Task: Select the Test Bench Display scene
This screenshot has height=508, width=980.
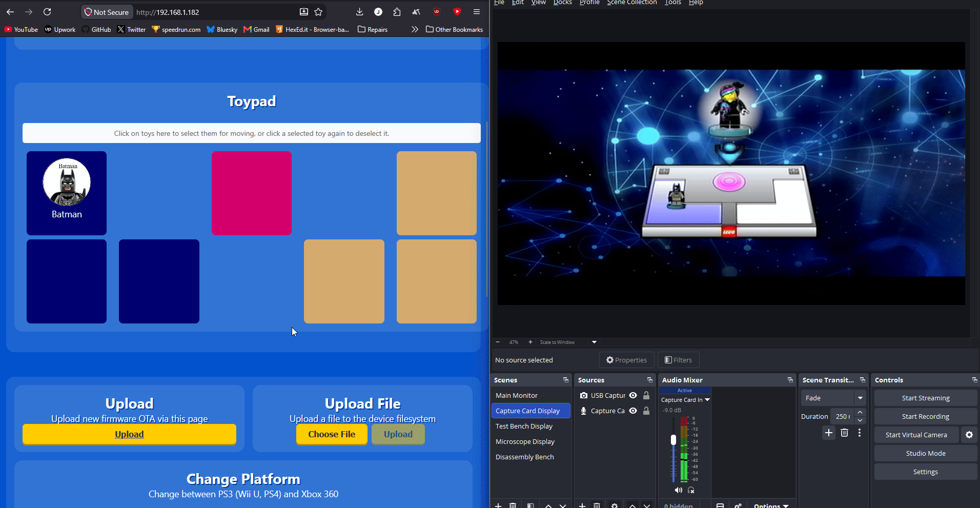Action: [530, 426]
